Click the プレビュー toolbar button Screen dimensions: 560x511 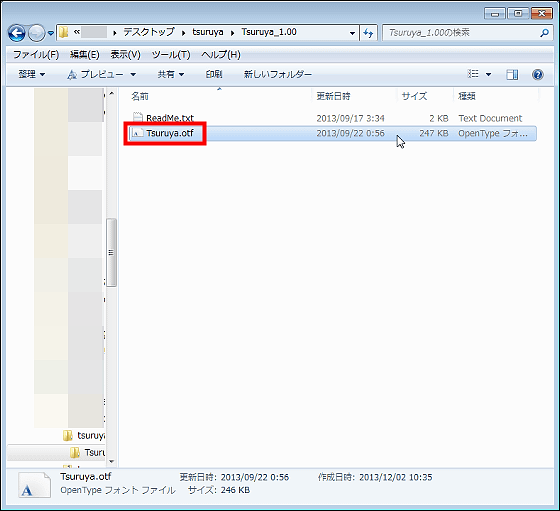(96, 74)
